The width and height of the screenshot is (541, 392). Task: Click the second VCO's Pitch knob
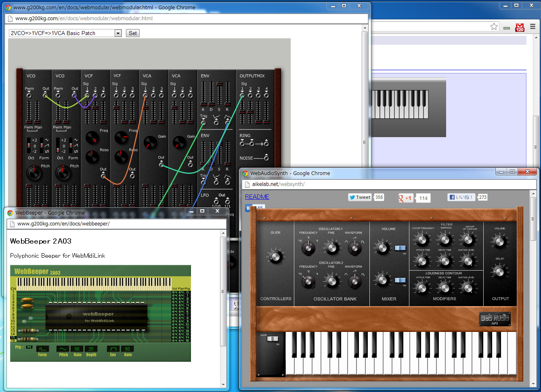tap(63, 173)
